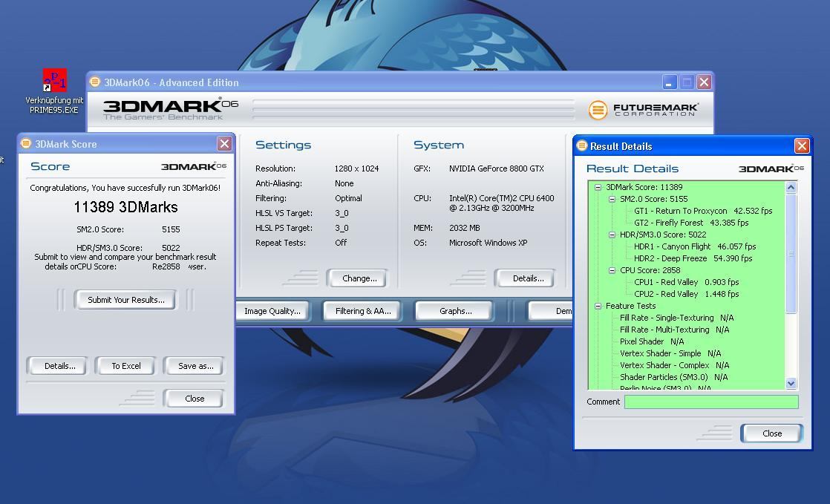This screenshot has width=830, height=504.
Task: Collapse the SM2.0 Score tree node
Action: tap(612, 199)
